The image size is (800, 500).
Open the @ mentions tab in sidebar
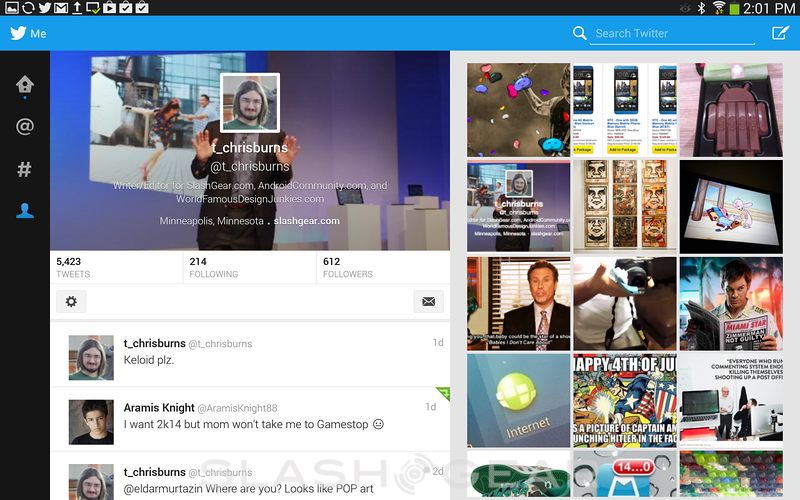pos(25,127)
